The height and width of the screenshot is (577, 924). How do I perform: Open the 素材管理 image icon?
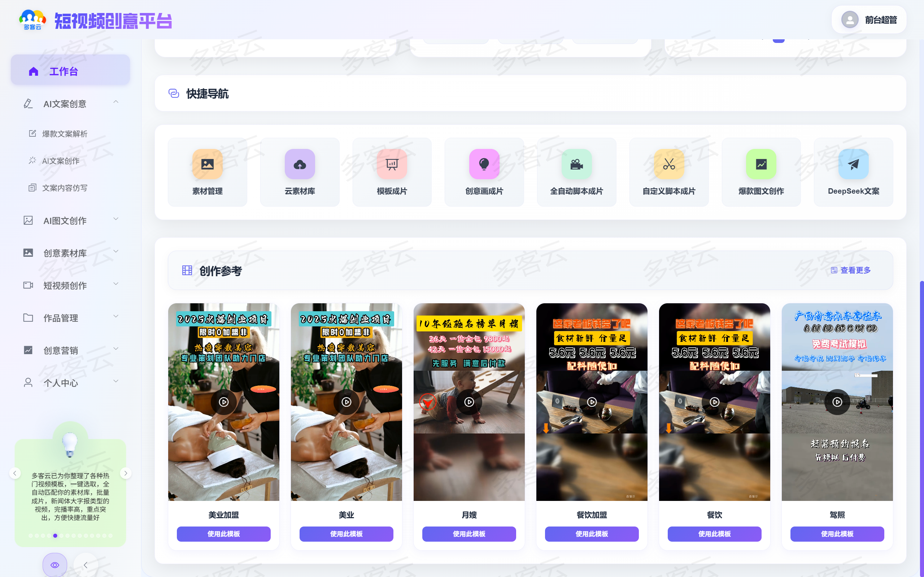tap(207, 164)
